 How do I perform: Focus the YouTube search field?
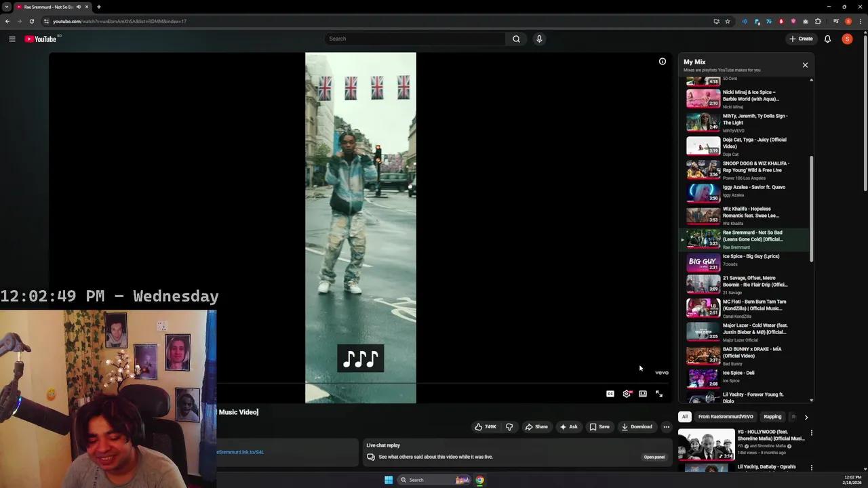pyautogui.click(x=415, y=39)
